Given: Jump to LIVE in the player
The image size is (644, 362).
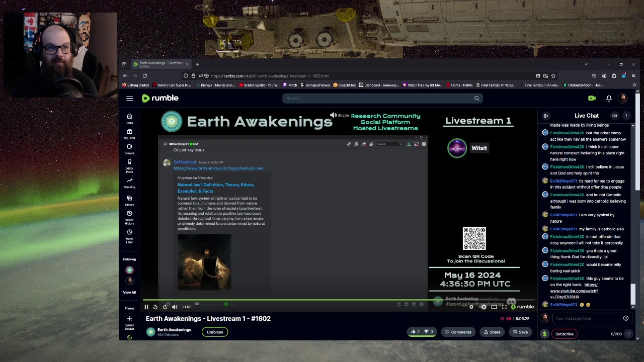Looking at the screenshot, I should [187, 307].
